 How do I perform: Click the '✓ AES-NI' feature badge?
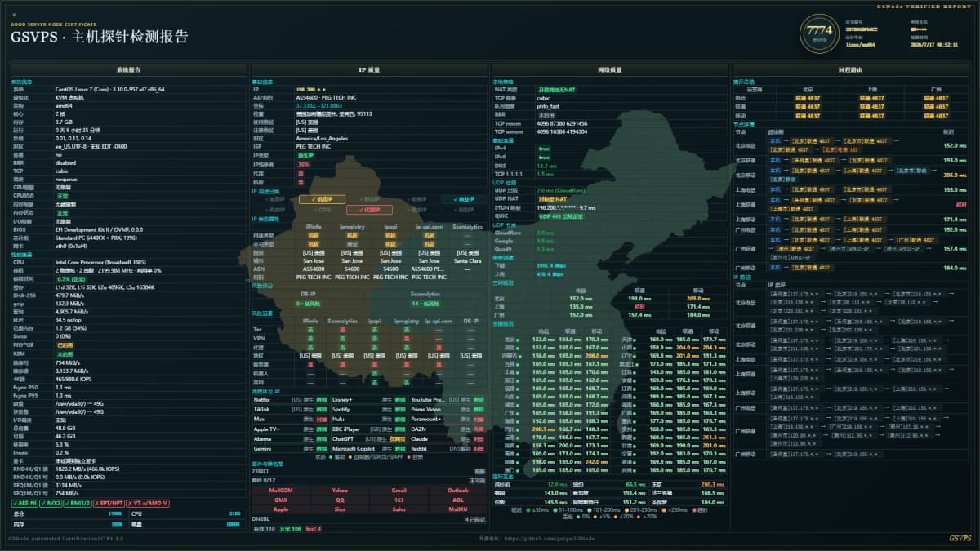tap(25, 503)
